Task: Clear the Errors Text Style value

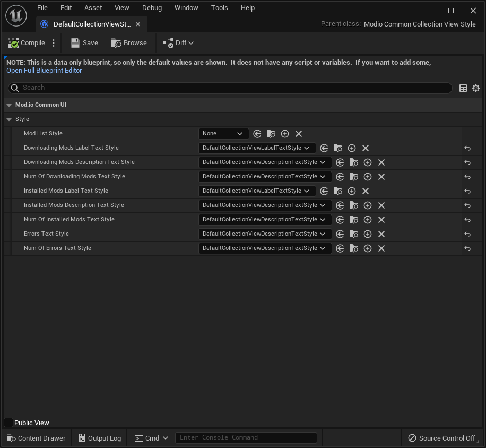Action: pyautogui.click(x=381, y=234)
